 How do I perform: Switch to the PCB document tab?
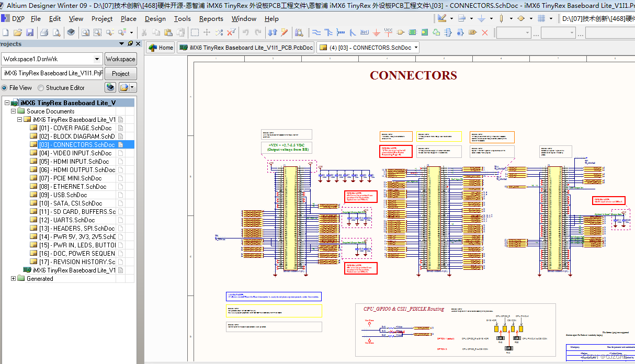coord(246,47)
